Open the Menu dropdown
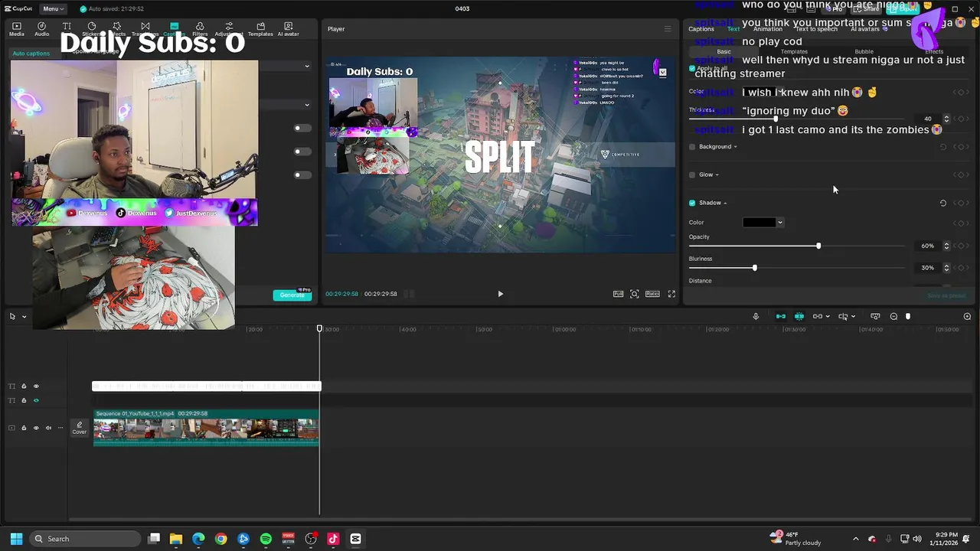980x551 pixels. [53, 8]
